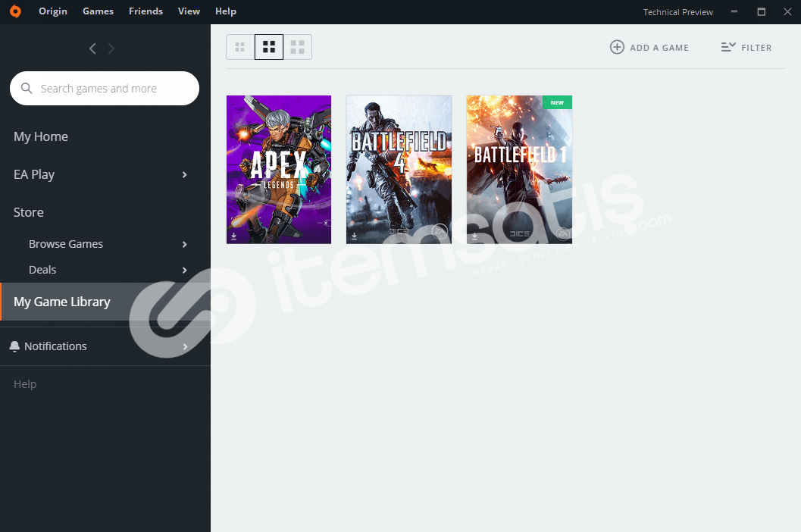Select Browse Games in sidebar
This screenshot has height=532, width=801.
tap(66, 244)
